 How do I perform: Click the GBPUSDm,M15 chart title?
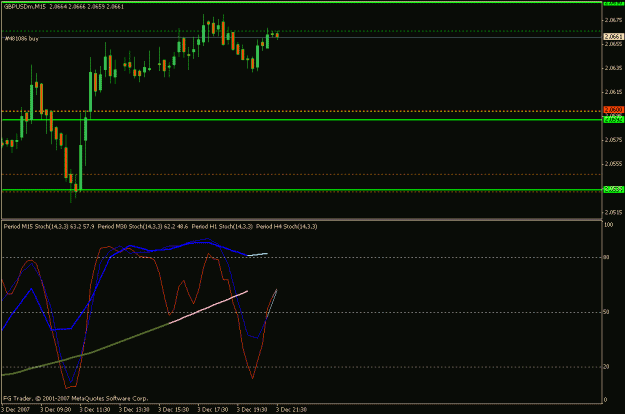coord(25,7)
